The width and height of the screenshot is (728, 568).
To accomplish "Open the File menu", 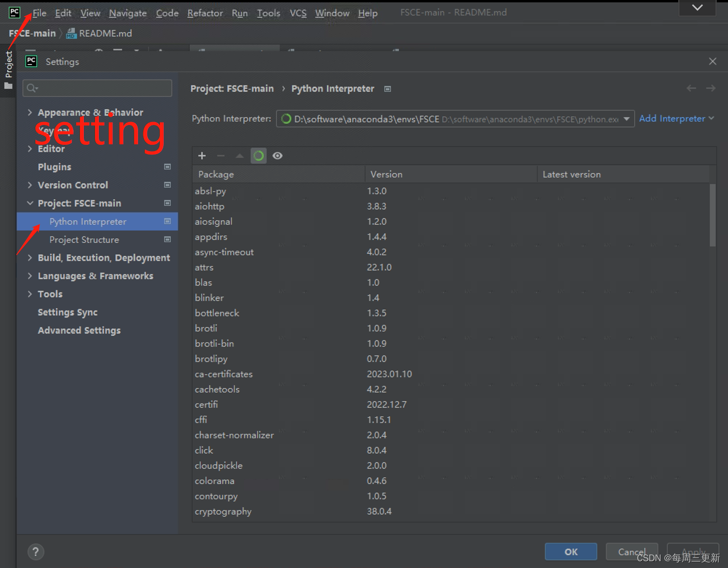I will coord(39,13).
